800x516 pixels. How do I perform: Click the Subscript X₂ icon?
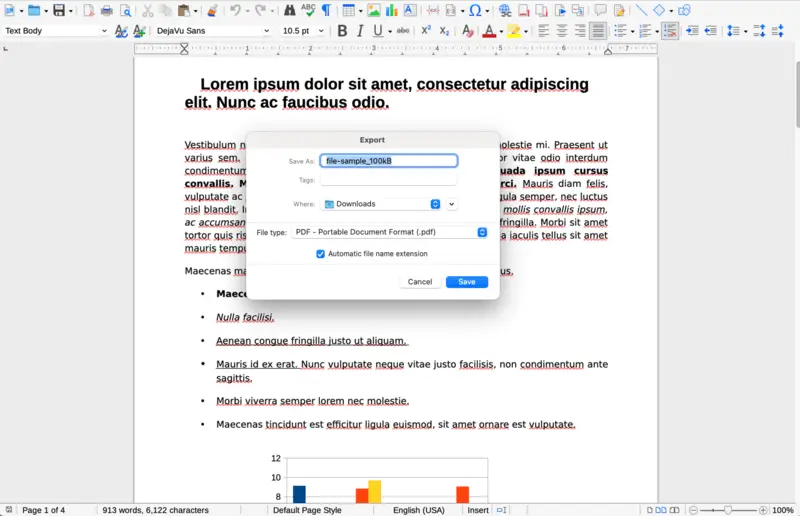point(444,31)
